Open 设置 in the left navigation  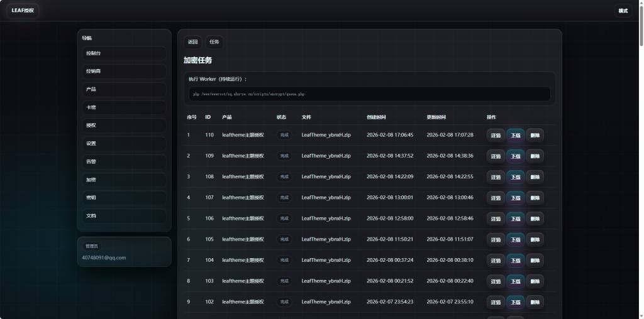[x=124, y=143]
